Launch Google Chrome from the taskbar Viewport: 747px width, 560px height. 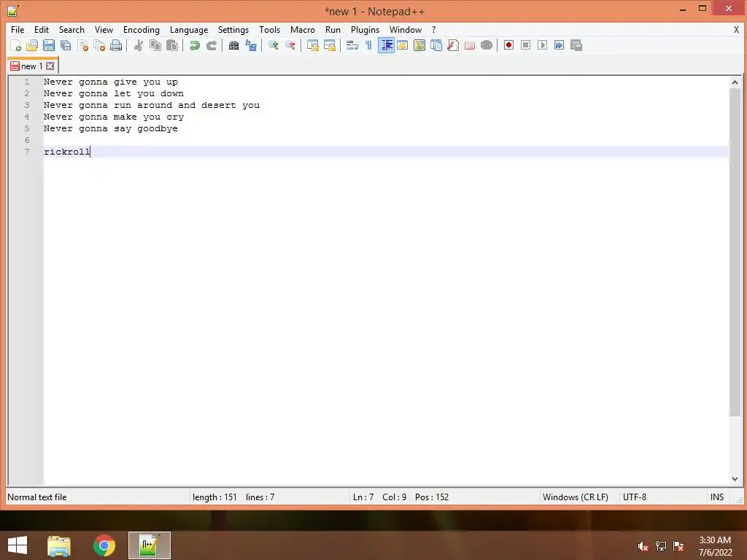(x=104, y=545)
